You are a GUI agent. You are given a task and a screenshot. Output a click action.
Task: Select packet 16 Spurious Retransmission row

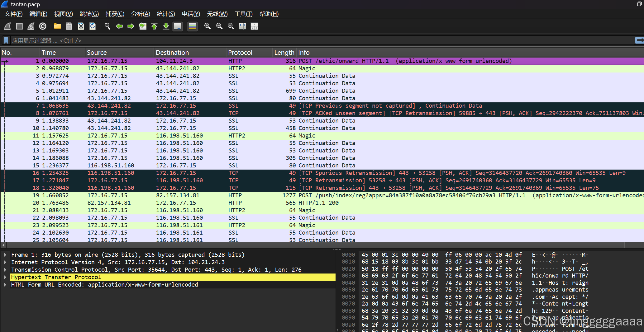322,173
